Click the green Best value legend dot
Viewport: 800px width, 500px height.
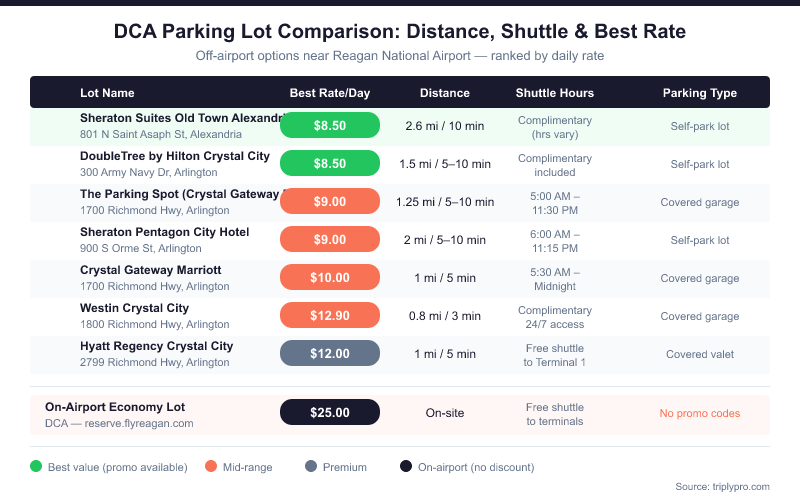coord(37,467)
